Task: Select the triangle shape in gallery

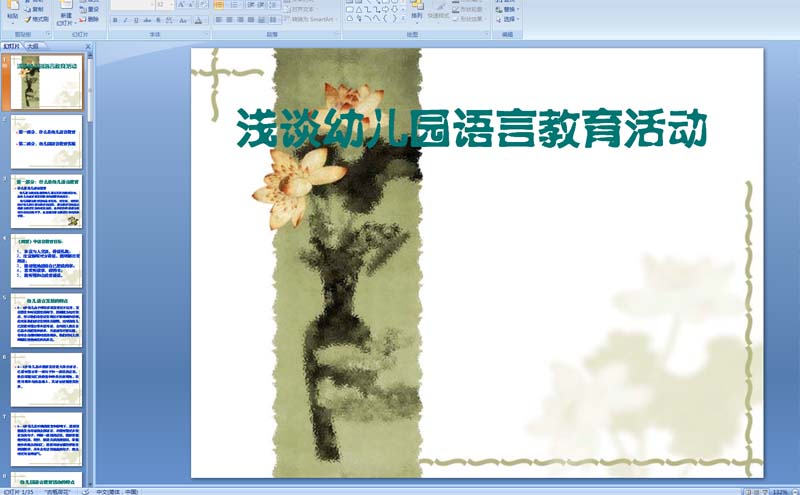Action: (x=359, y=10)
